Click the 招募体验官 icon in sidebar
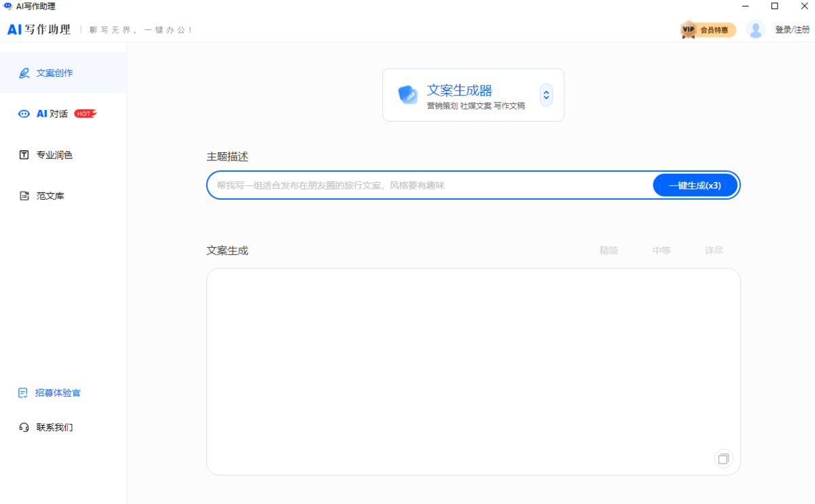The width and height of the screenshot is (815, 504). 22,393
